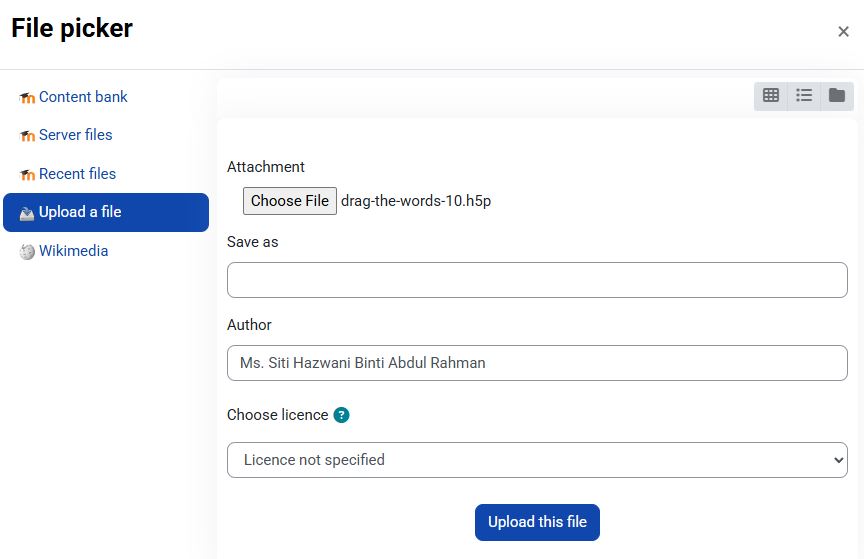Close the File picker dialog
The image size is (864, 559).
(843, 32)
